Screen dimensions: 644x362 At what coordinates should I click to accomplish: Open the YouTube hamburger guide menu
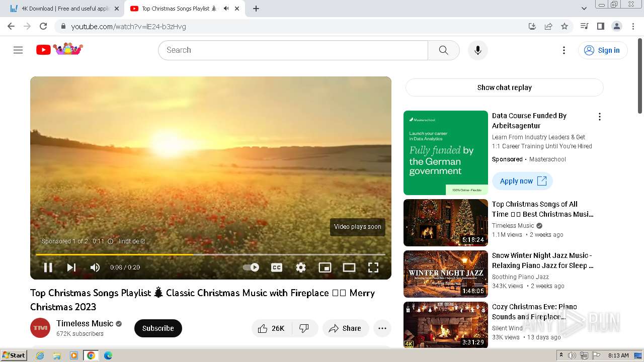18,50
